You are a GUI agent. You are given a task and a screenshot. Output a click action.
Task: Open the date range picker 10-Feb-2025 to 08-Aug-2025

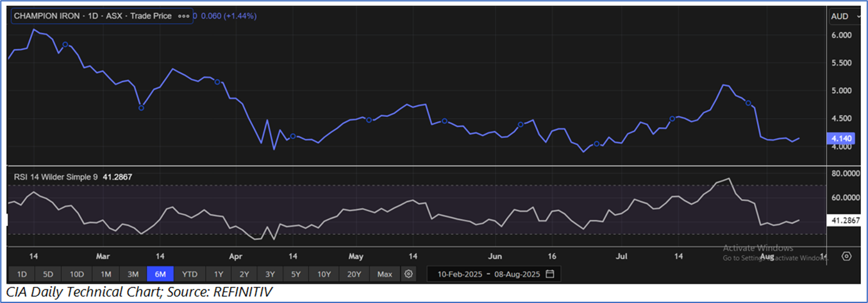click(494, 274)
